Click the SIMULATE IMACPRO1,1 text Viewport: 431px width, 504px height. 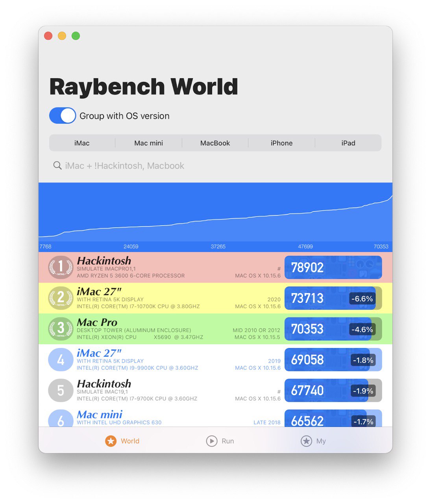point(106,269)
